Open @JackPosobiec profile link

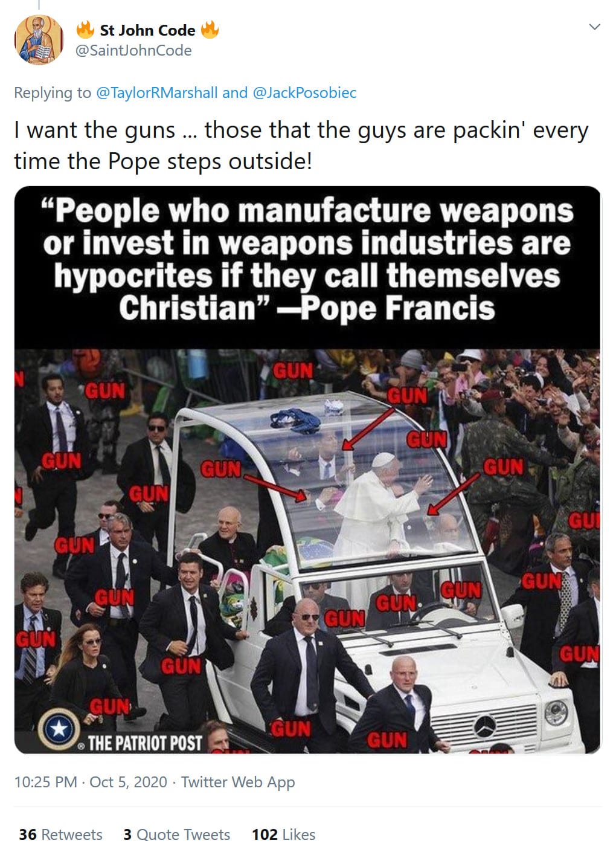click(x=304, y=92)
